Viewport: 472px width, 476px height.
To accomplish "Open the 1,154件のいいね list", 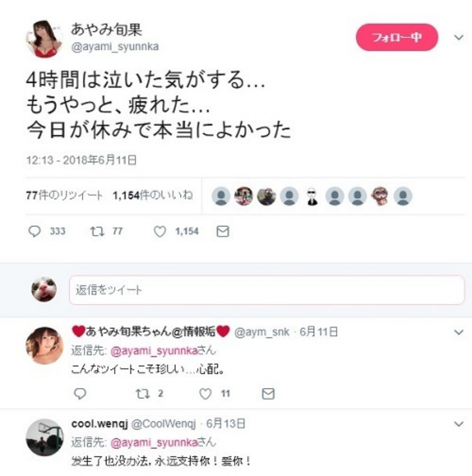I will [x=153, y=195].
